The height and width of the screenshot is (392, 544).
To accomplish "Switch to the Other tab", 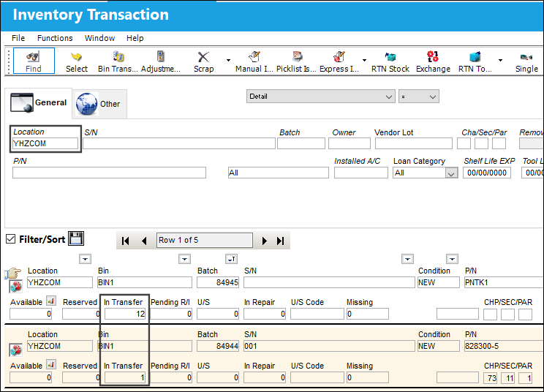I will (99, 104).
